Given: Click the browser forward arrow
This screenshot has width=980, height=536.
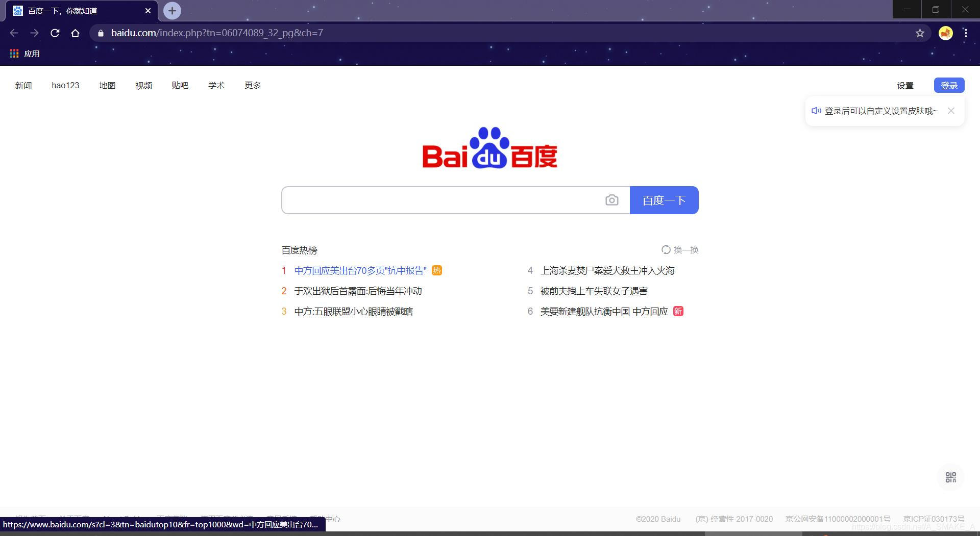Looking at the screenshot, I should [34, 33].
